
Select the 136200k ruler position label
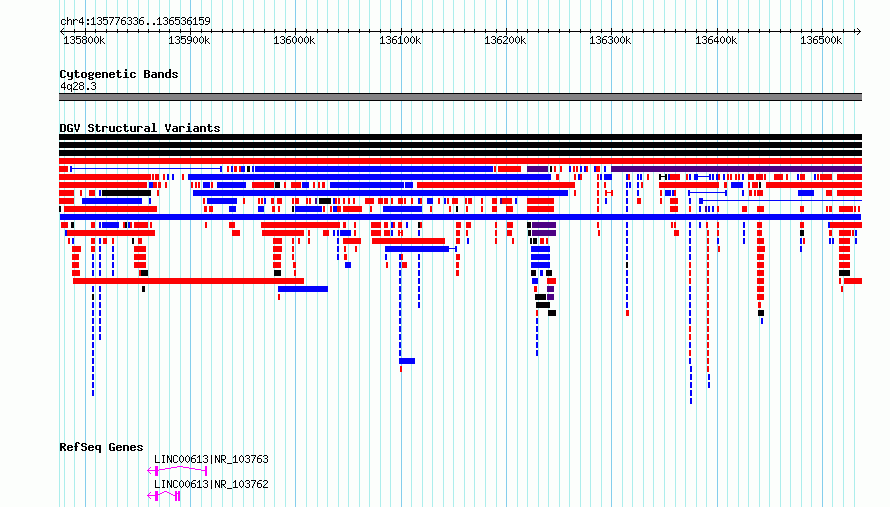pos(505,40)
